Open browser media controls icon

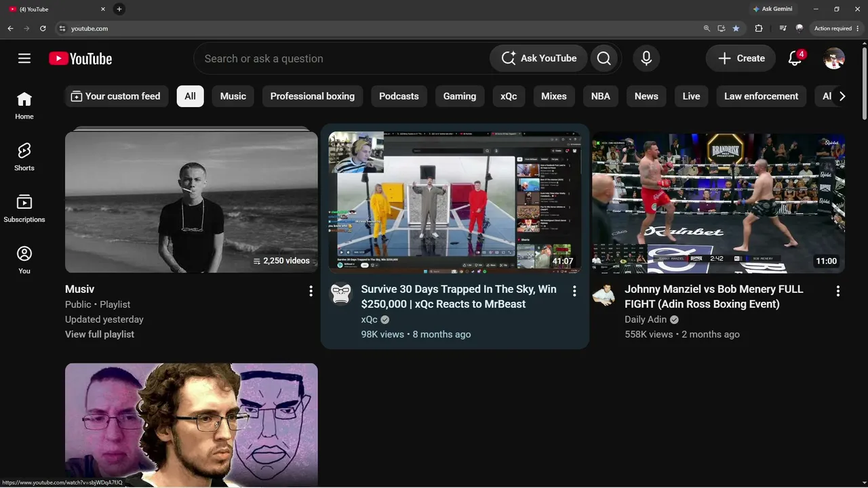(783, 28)
